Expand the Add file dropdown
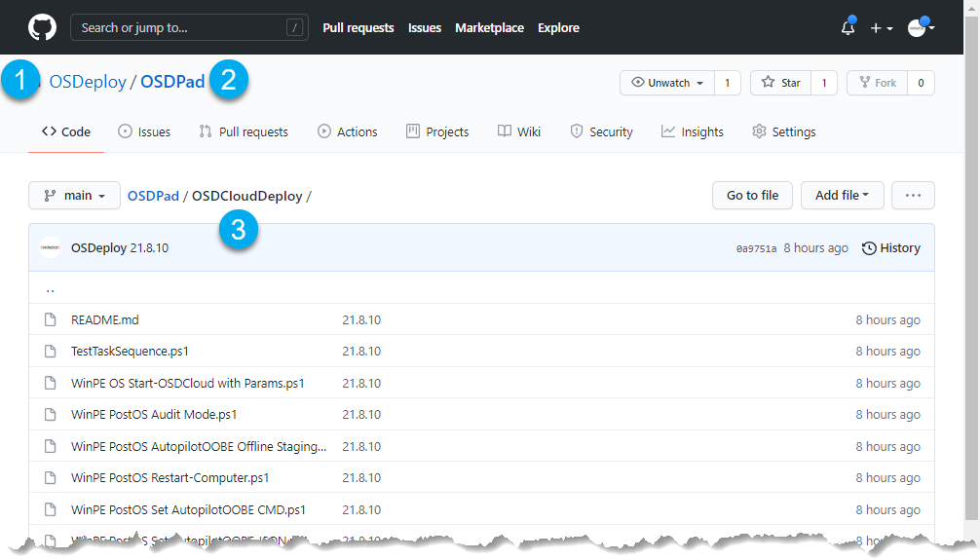This screenshot has height=560, width=980. [842, 196]
